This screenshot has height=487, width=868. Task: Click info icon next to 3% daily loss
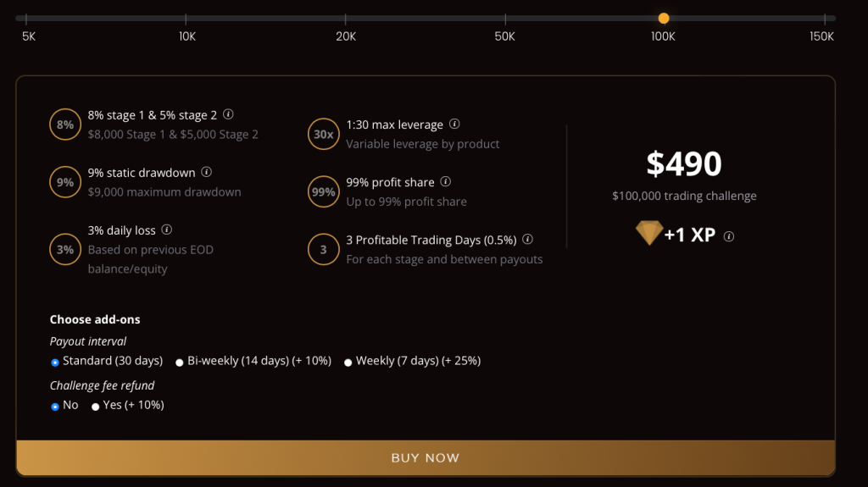pyautogui.click(x=167, y=230)
